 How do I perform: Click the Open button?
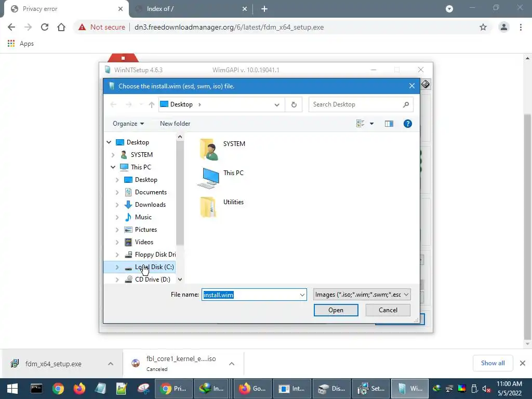click(x=336, y=310)
